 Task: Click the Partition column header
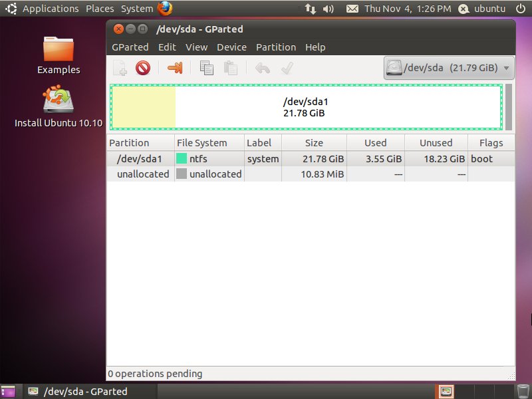140,143
